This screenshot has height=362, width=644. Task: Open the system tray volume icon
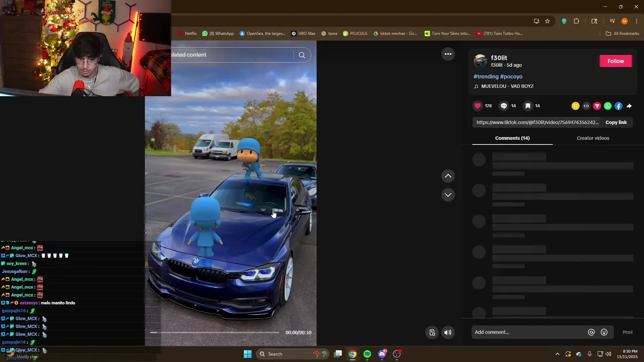608,354
